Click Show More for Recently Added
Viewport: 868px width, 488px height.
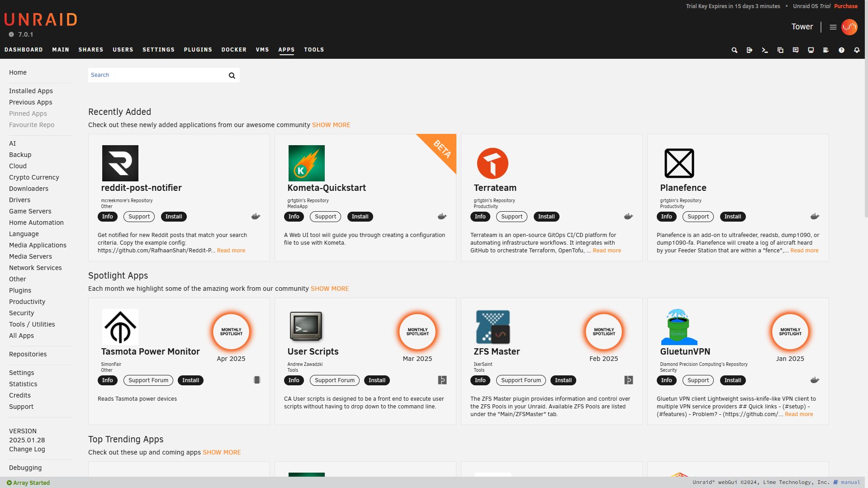pyautogui.click(x=331, y=125)
